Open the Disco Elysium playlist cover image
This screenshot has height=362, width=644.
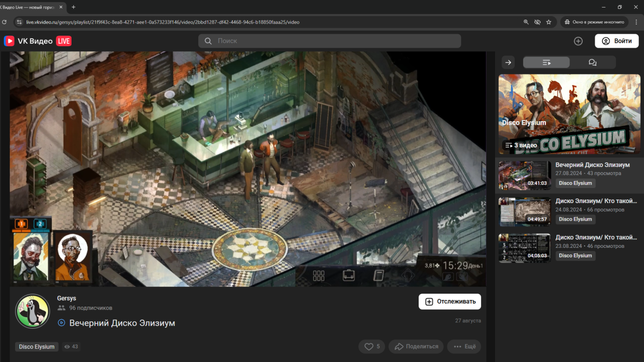pyautogui.click(x=570, y=115)
